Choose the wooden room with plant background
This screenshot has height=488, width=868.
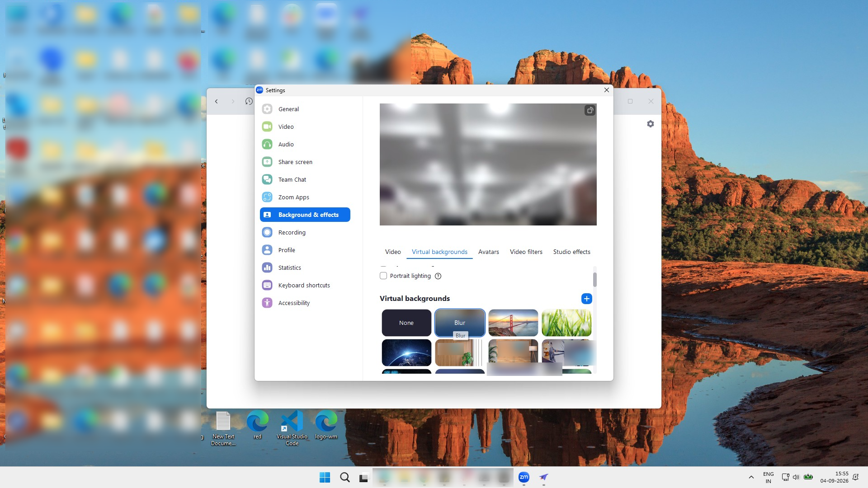pyautogui.click(x=460, y=352)
